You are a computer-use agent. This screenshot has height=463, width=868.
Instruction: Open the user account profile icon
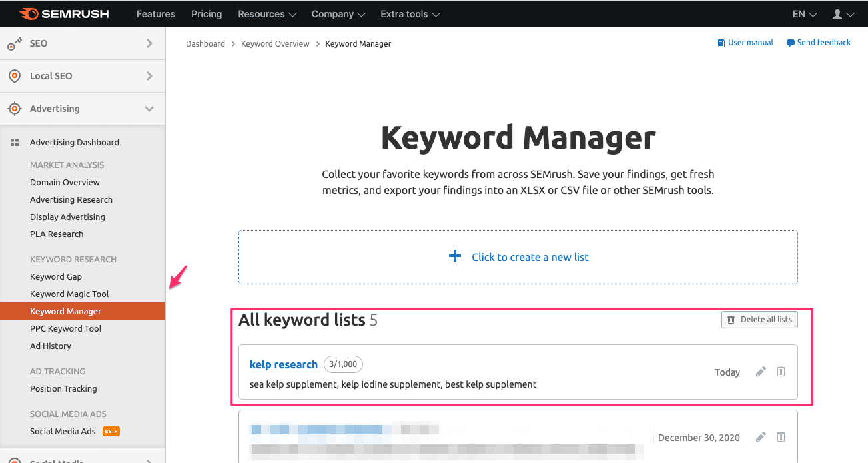[837, 14]
